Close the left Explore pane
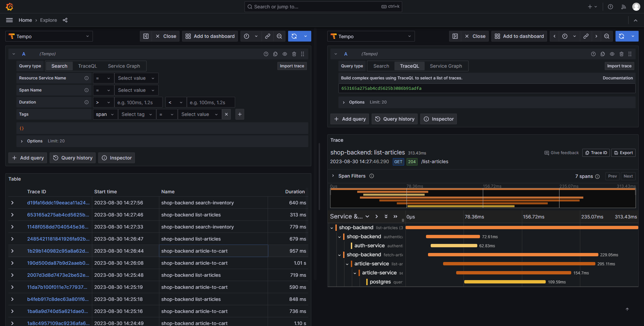The image size is (644, 326). 166,36
